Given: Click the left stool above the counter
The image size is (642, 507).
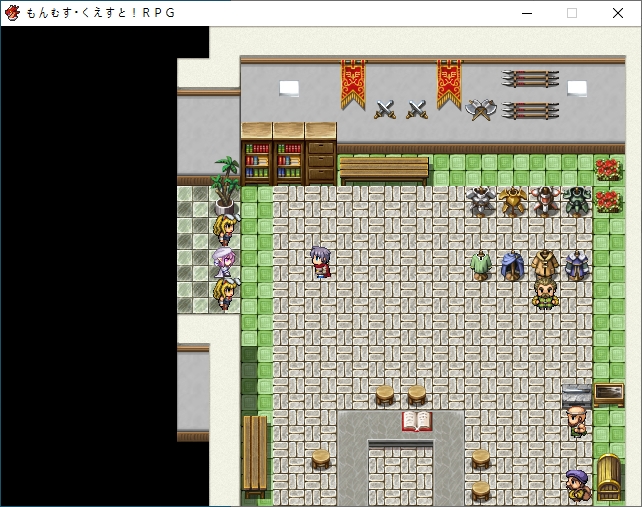Looking at the screenshot, I should (385, 395).
